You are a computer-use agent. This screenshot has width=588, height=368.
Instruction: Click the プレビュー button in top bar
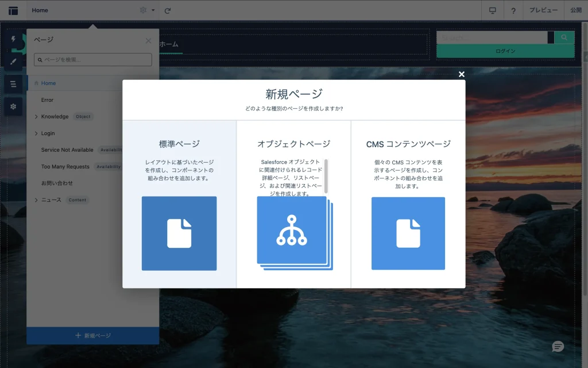point(543,10)
